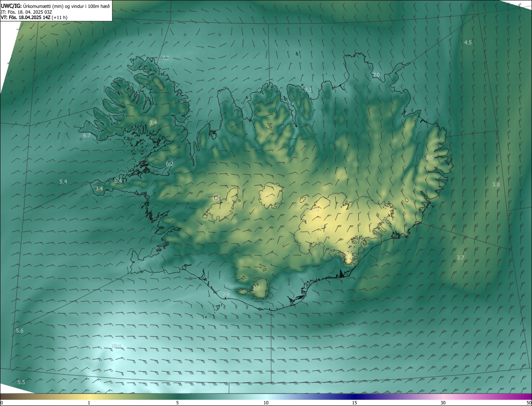This screenshot has height=406, width=532.
Task: Click the 7.9 value label on the map
Action: pos(226,295)
